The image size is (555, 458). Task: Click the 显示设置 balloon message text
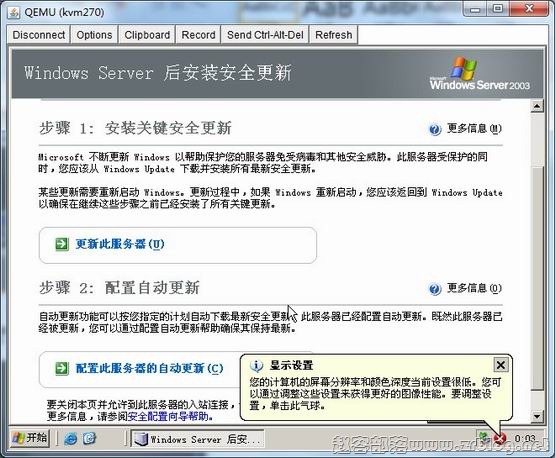(375, 394)
